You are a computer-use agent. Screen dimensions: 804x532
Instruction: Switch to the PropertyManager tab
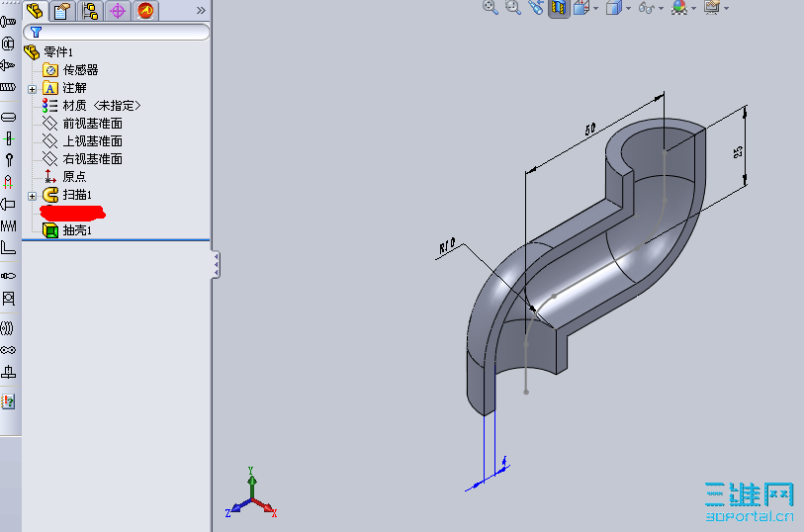[x=62, y=11]
